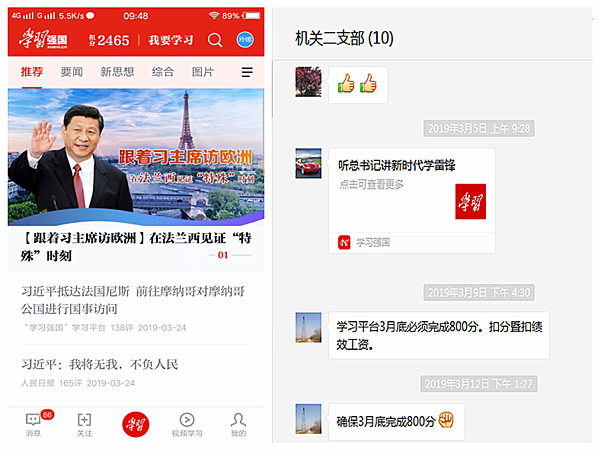Tap the 学习强国 logo in header
Image resolution: width=600 pixels, height=450 pixels.
point(43,39)
